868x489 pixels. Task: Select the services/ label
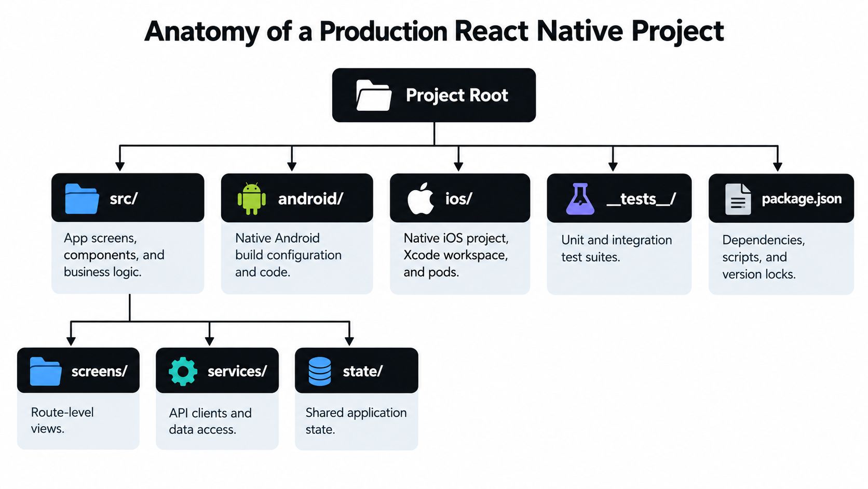coord(237,371)
